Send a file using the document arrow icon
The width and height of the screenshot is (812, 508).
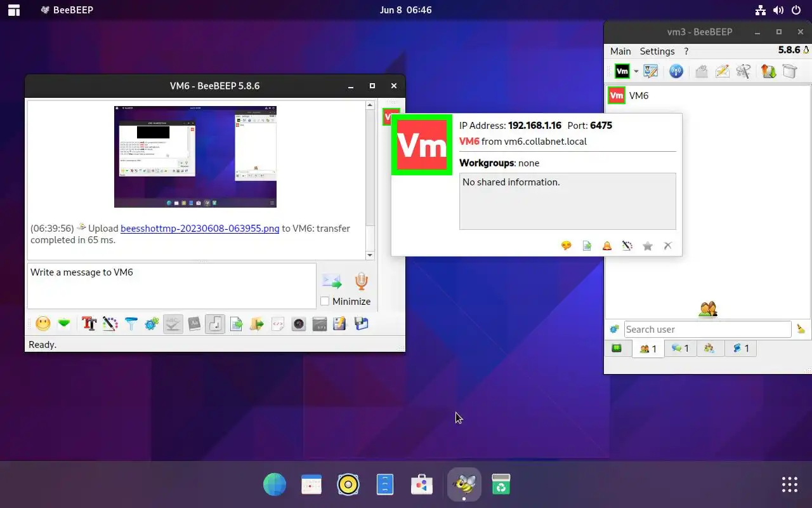(236, 324)
